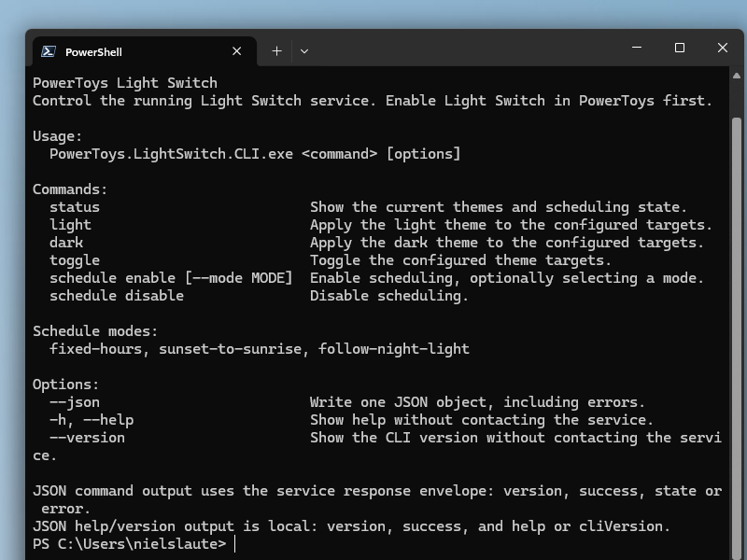Minimize the terminal window
Screen dimensions: 747x560
coord(637,48)
